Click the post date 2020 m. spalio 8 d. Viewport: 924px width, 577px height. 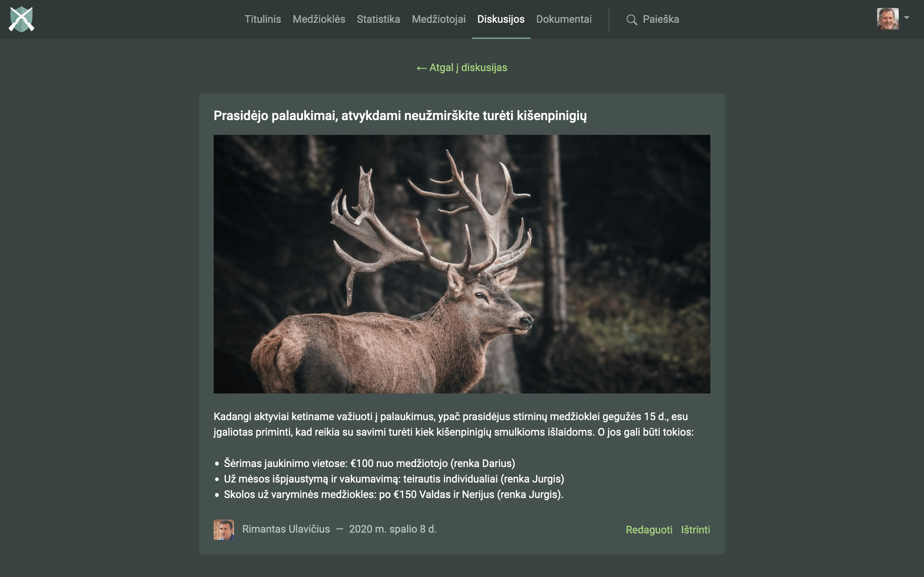pyautogui.click(x=392, y=529)
